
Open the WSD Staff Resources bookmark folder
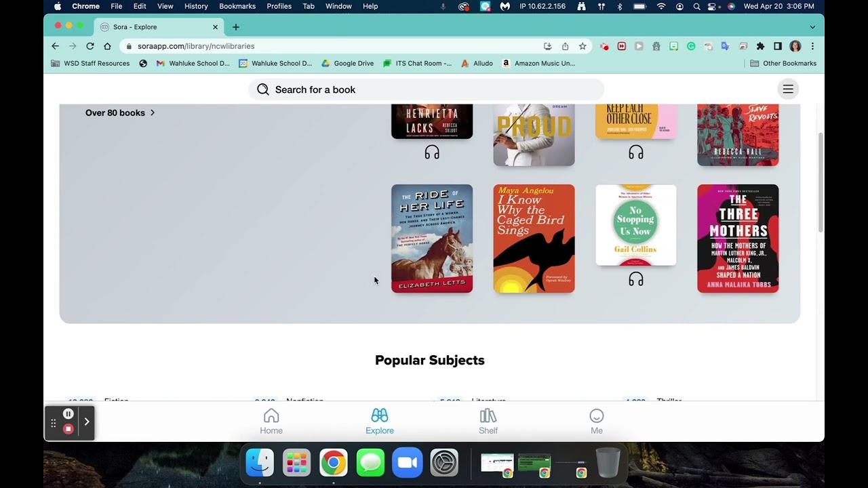90,63
